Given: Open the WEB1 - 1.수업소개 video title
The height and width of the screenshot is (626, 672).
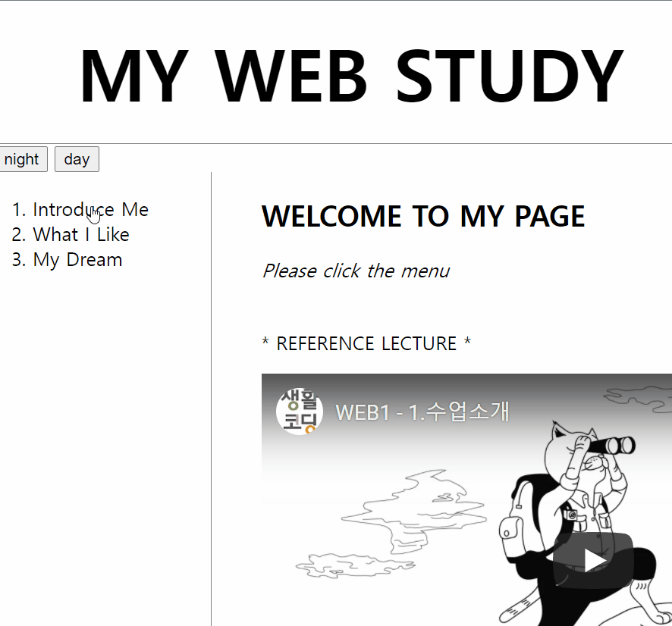Looking at the screenshot, I should tap(422, 412).
